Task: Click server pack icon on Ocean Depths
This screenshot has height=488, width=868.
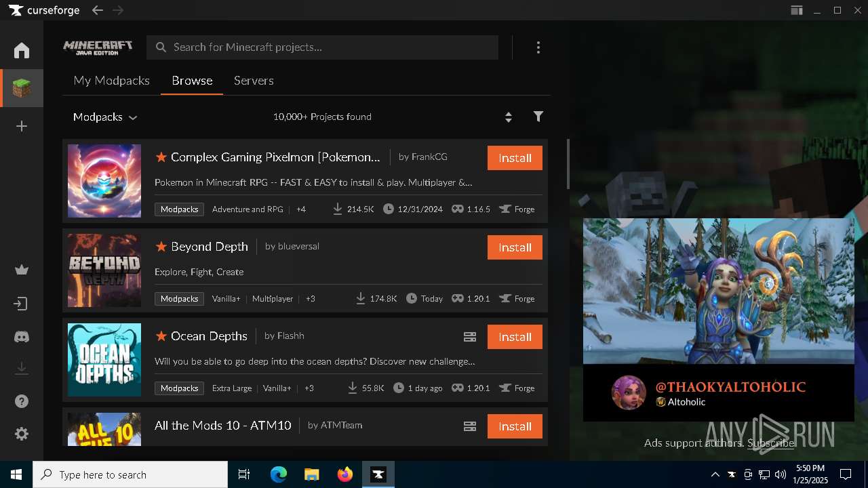Action: tap(470, 337)
